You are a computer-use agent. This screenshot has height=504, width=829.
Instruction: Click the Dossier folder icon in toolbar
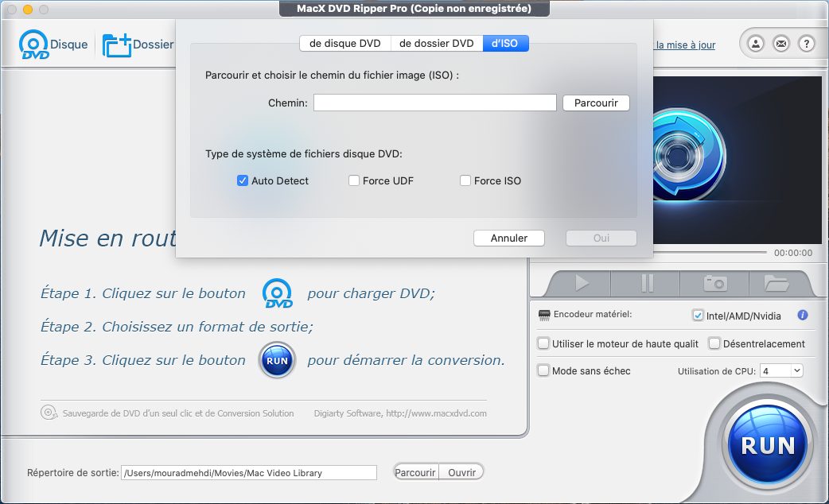(x=116, y=45)
